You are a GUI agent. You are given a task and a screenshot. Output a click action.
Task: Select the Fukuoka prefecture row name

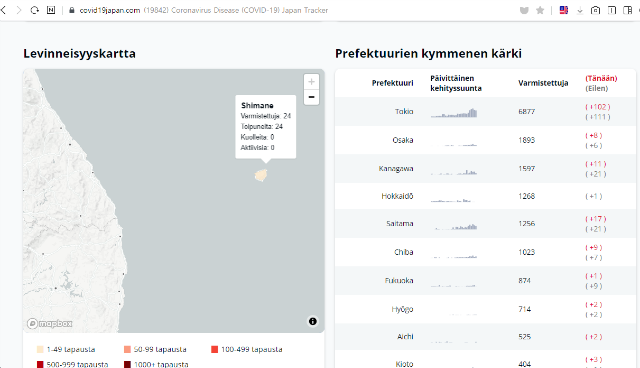click(399, 281)
